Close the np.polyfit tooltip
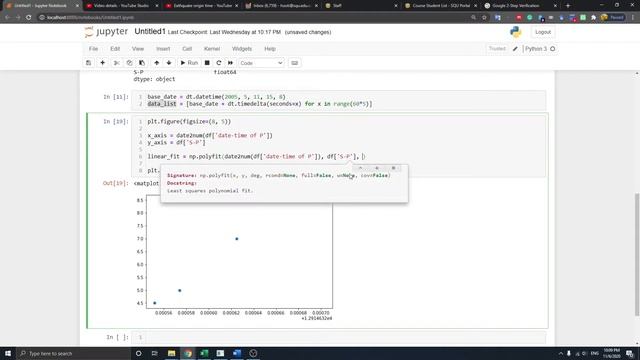Image resolution: width=640 pixels, height=360 pixels. (x=393, y=168)
